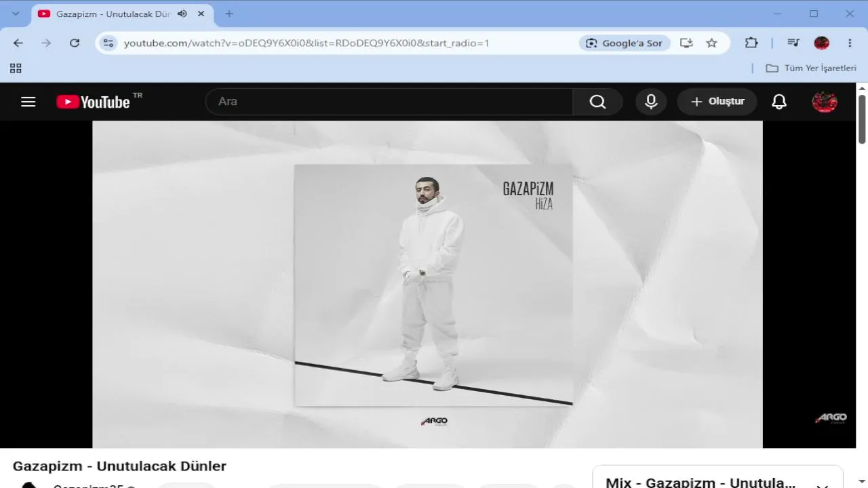
Task: Open the YouTube guide hamburger menu
Action: (x=28, y=102)
